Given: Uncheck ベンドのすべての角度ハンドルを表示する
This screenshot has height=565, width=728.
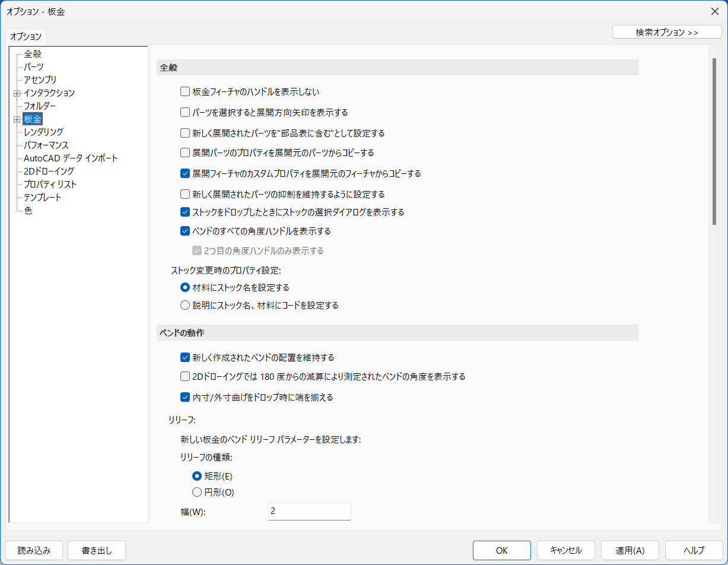Looking at the screenshot, I should (x=185, y=231).
